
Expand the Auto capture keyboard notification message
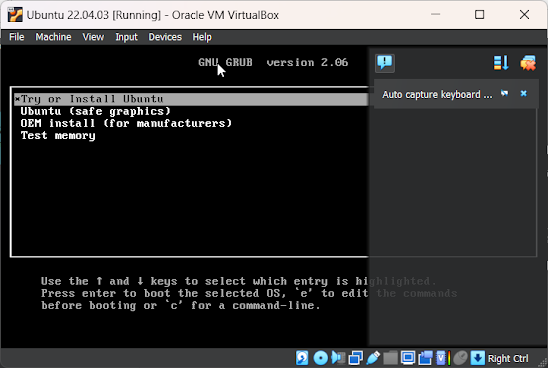437,94
